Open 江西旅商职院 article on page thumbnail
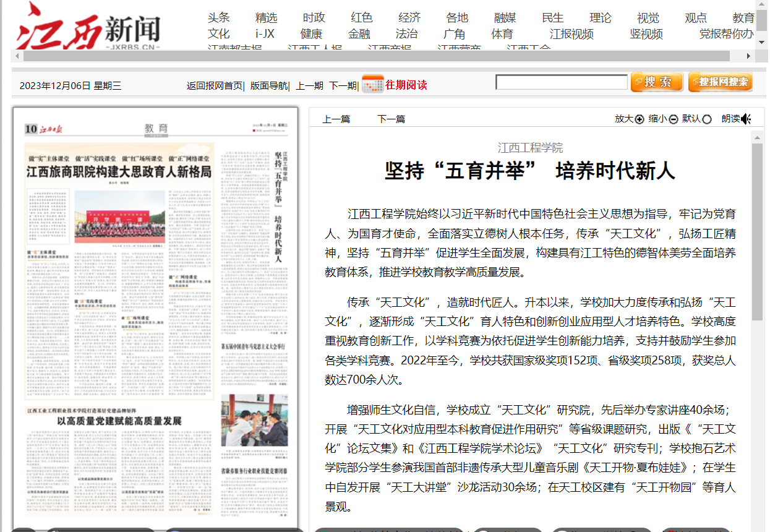Viewport: 770px width, 532px height. tap(119, 171)
